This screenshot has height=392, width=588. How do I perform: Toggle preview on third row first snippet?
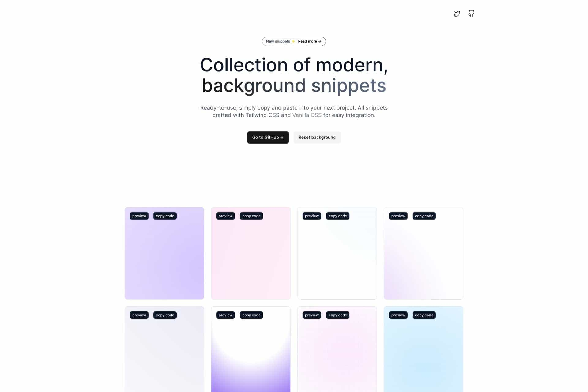click(x=139, y=315)
